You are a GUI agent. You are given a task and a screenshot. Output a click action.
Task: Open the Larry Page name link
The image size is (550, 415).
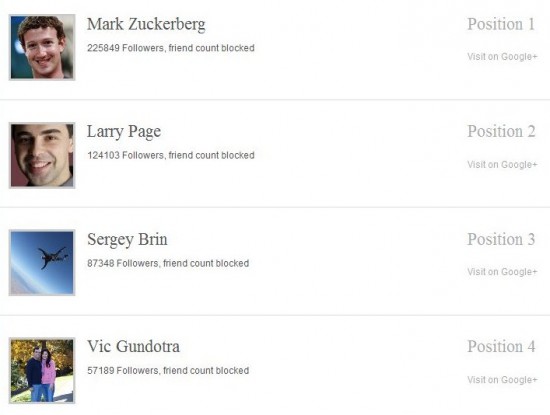124,132
